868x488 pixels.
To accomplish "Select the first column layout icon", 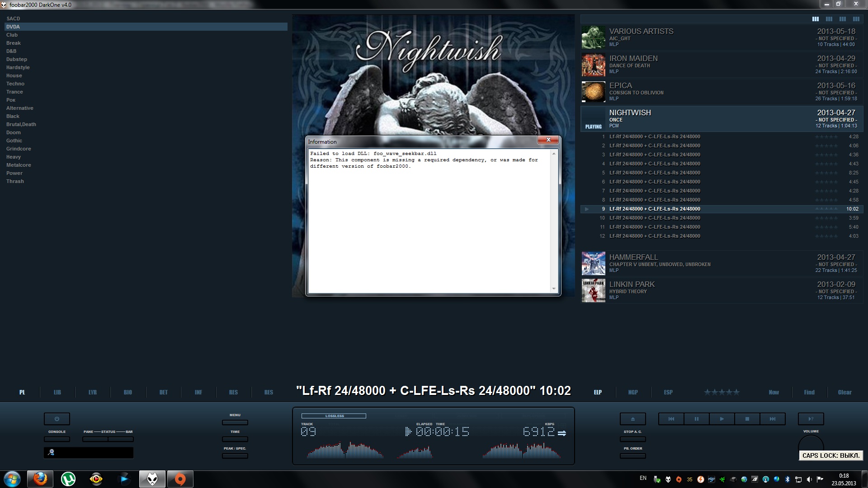I will point(815,19).
